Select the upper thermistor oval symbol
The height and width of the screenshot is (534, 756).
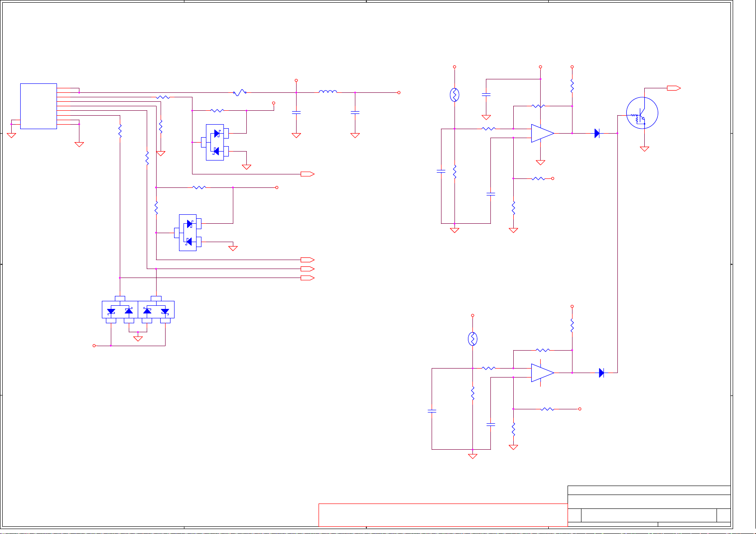point(454,95)
